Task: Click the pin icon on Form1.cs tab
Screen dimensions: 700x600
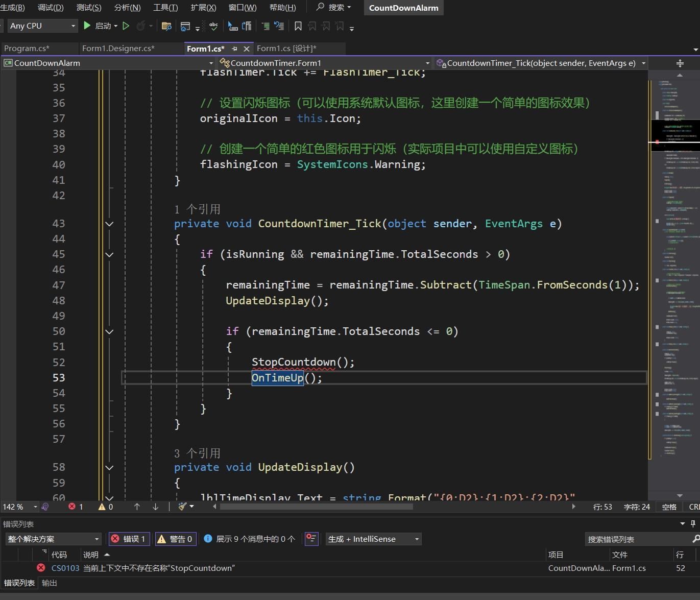Action: click(234, 49)
